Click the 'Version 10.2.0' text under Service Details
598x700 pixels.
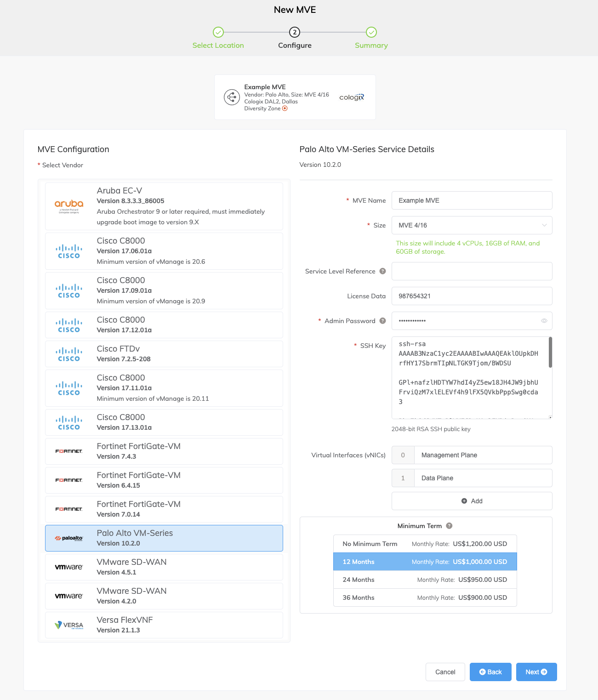(320, 165)
